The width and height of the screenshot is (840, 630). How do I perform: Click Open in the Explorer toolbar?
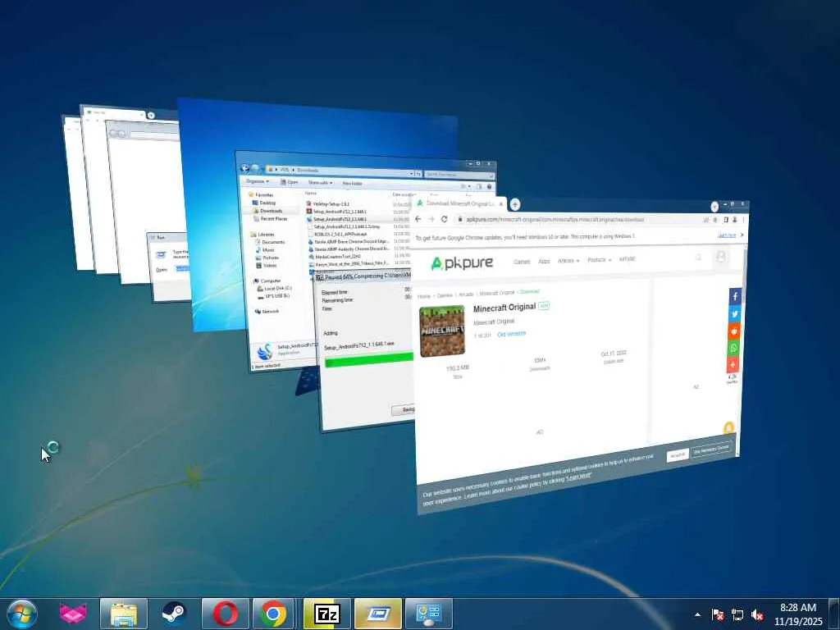tap(290, 182)
